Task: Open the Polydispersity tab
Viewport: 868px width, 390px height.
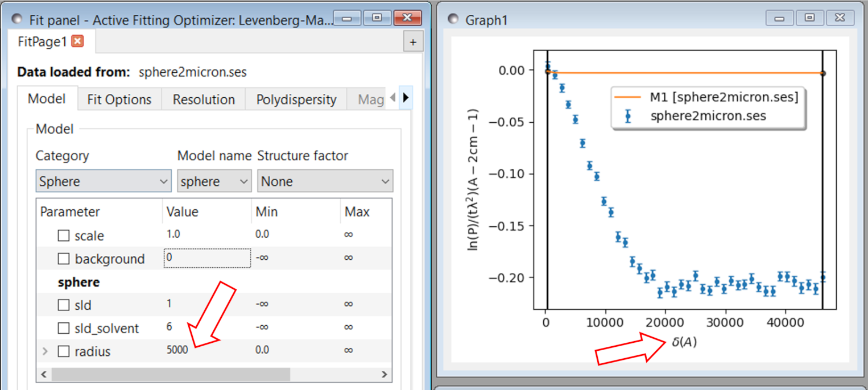Action: (x=296, y=99)
